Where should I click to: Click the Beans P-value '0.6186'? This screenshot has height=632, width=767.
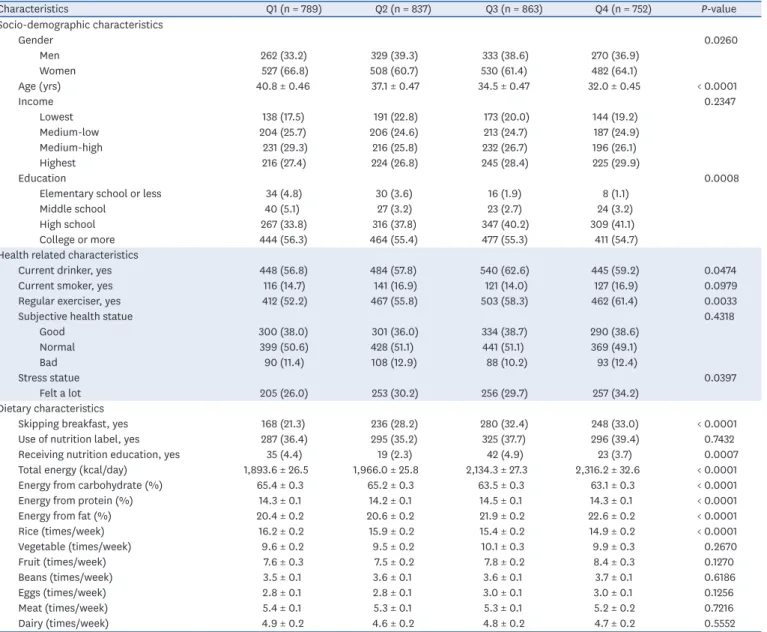tap(720, 578)
